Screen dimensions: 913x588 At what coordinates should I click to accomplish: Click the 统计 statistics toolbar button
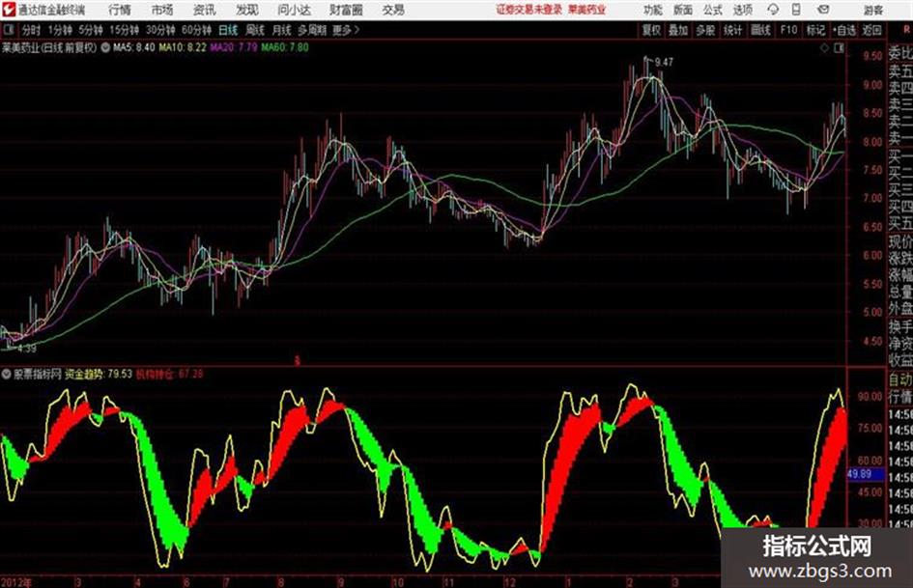(733, 30)
